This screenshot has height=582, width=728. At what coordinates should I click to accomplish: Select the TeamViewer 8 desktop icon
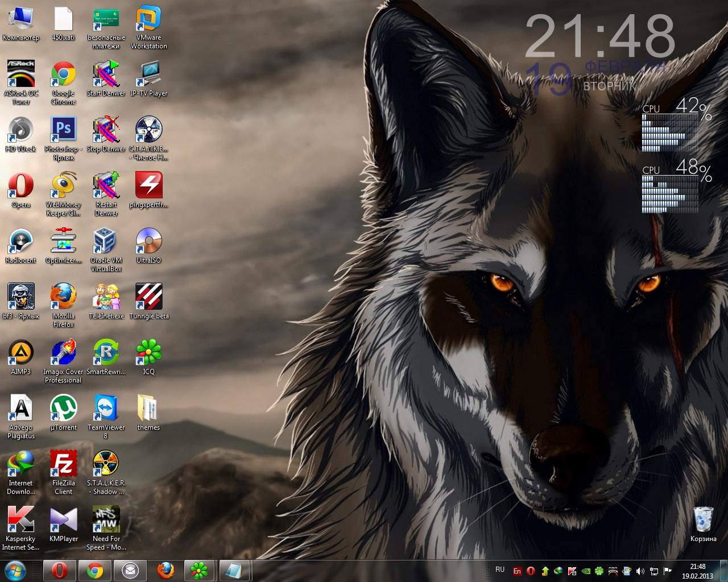click(x=106, y=409)
